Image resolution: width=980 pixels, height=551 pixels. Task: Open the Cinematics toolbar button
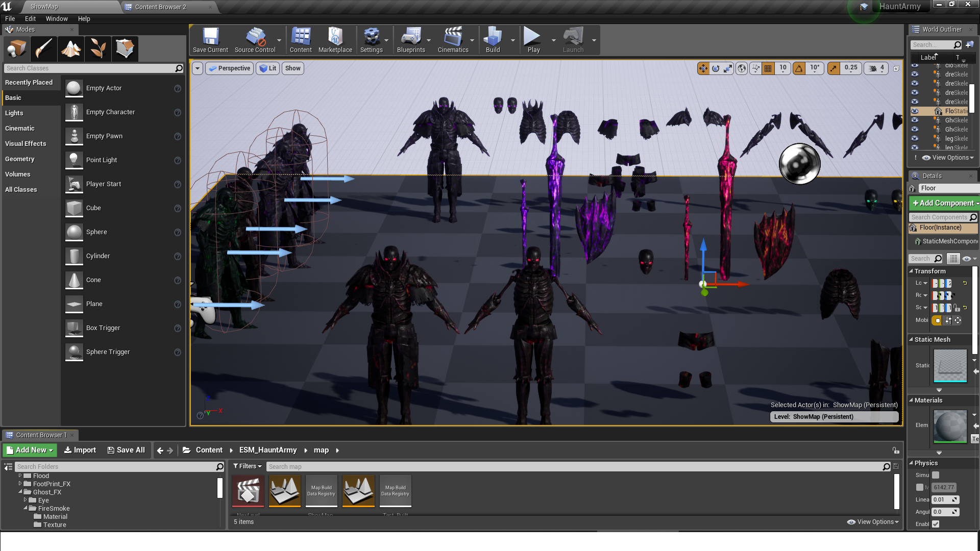click(x=453, y=40)
